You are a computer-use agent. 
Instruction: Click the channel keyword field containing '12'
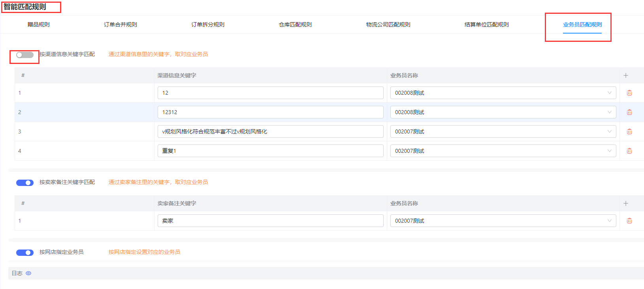click(x=270, y=93)
